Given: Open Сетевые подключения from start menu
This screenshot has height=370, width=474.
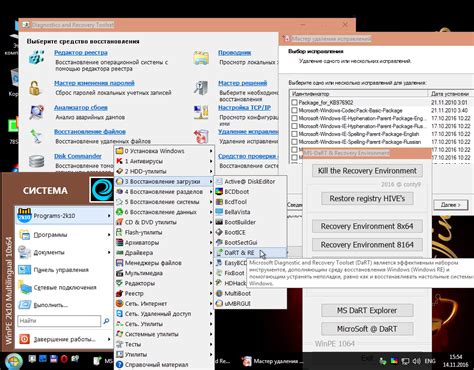Looking at the screenshot, I should click(64, 287).
